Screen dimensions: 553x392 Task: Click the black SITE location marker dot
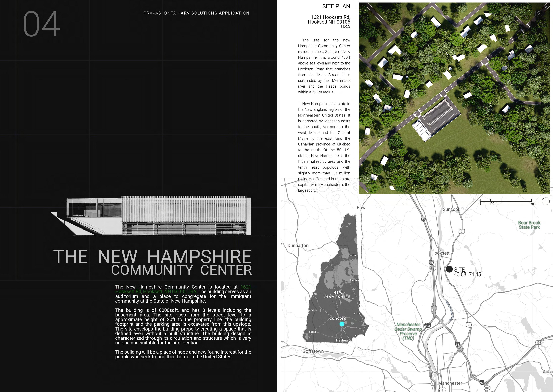tap(449, 269)
